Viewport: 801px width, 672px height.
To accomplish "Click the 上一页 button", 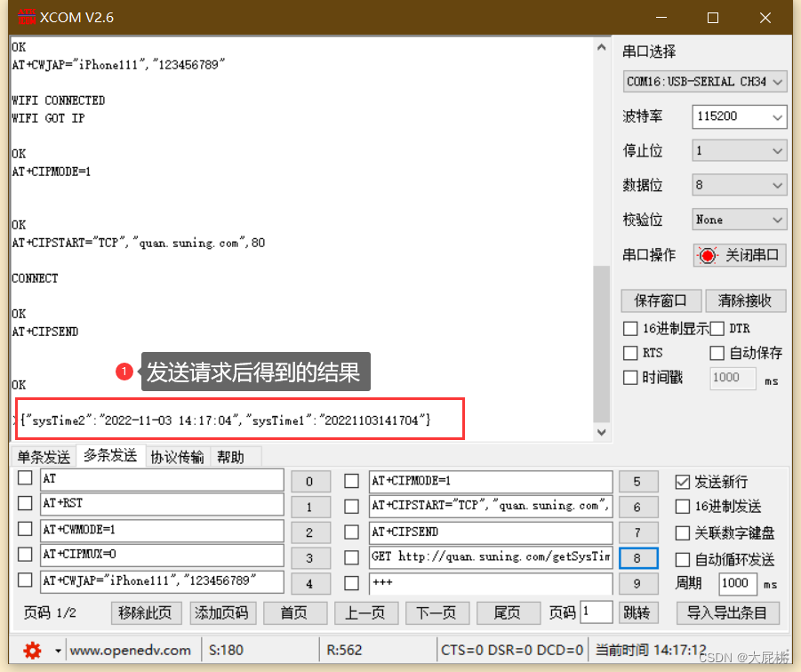I will (x=365, y=612).
